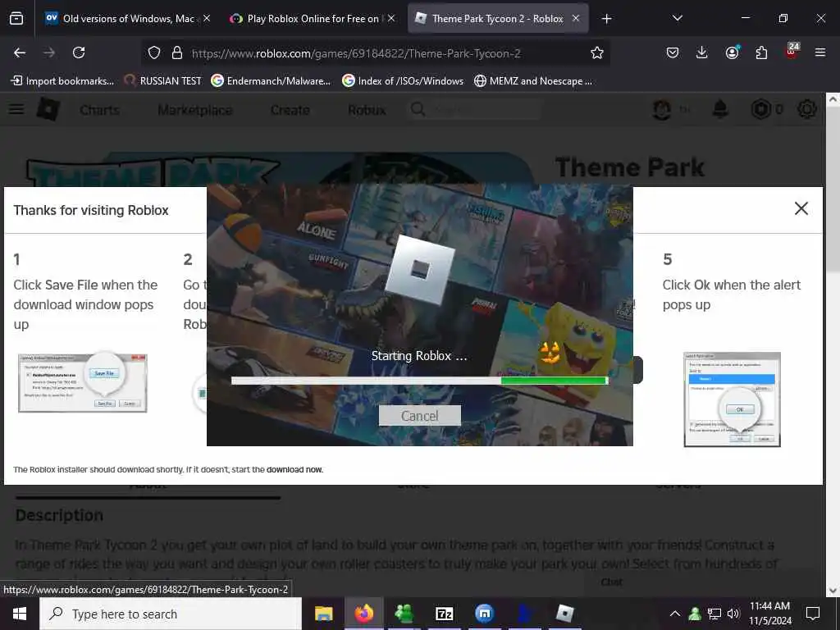
Task: Expand the list all tabs arrow
Action: tap(677, 18)
